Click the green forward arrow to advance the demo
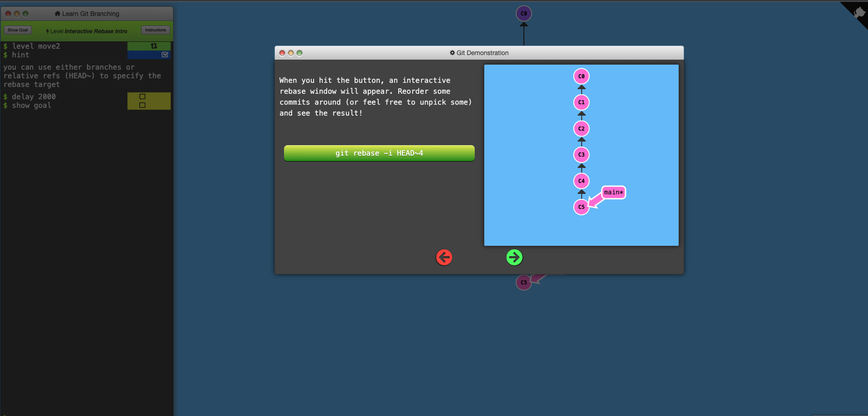The width and height of the screenshot is (868, 416). point(514,257)
